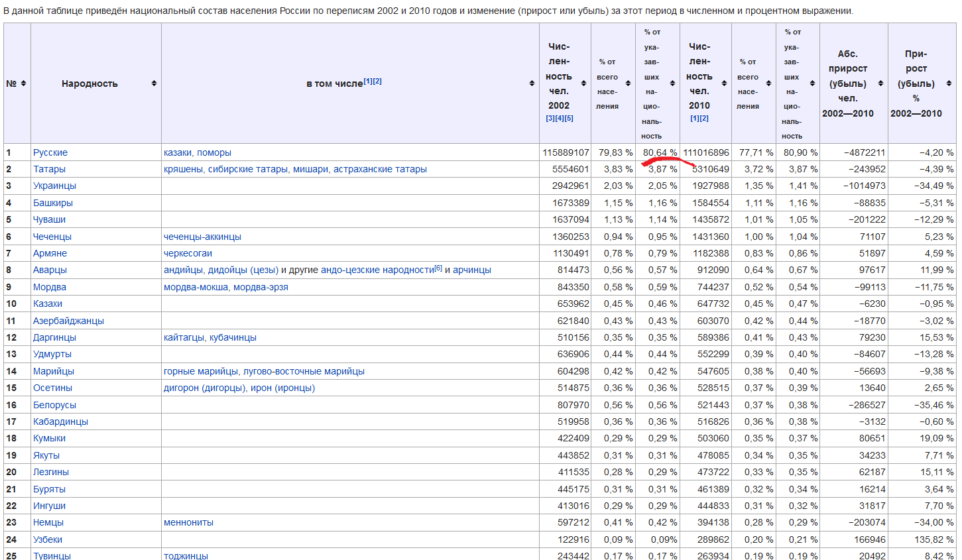Click the 'лугово-восточные марийцы' link

pos(304,371)
